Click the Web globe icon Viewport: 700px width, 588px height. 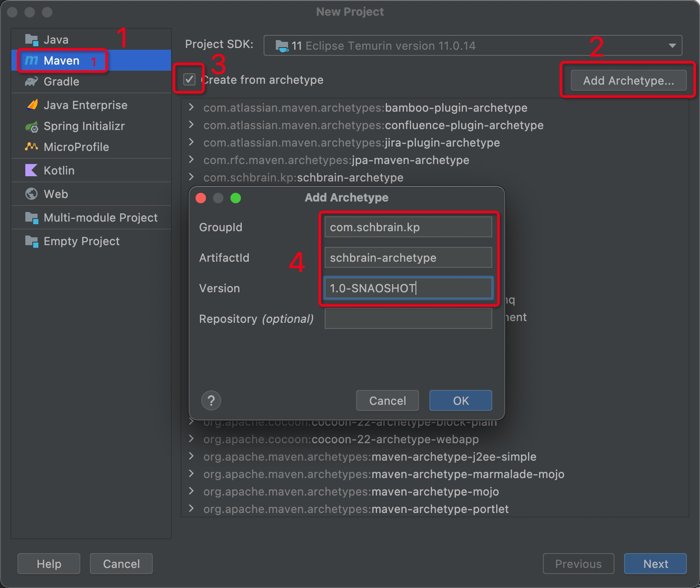click(31, 194)
